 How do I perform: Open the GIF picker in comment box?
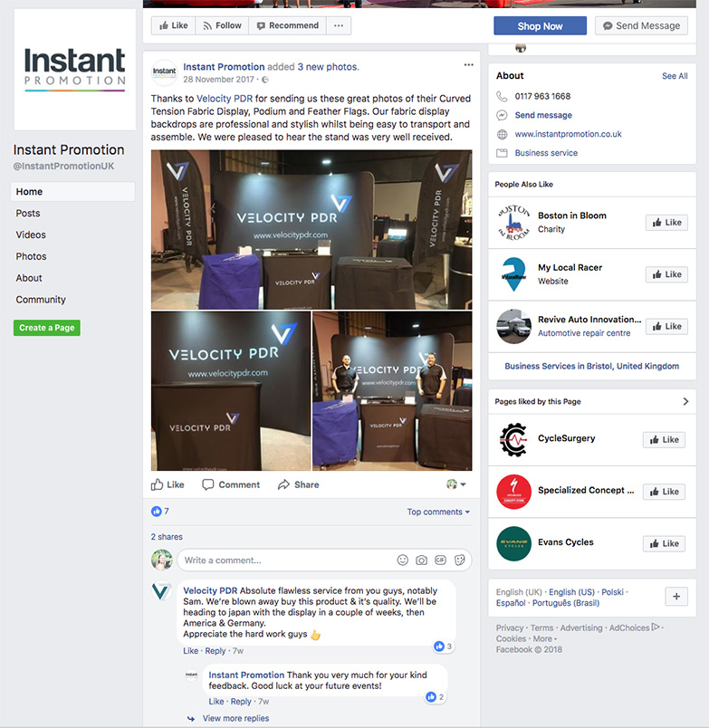[x=441, y=560]
